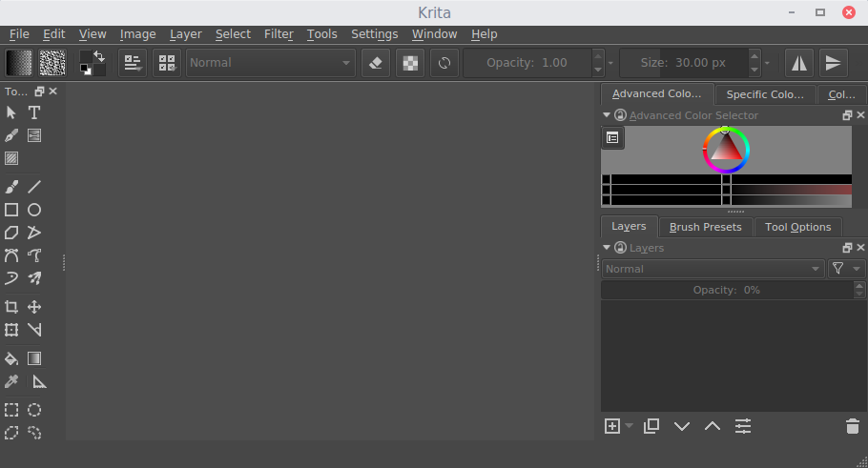Select the Bezier Curve tool
The image size is (868, 468).
pyautogui.click(x=11, y=255)
